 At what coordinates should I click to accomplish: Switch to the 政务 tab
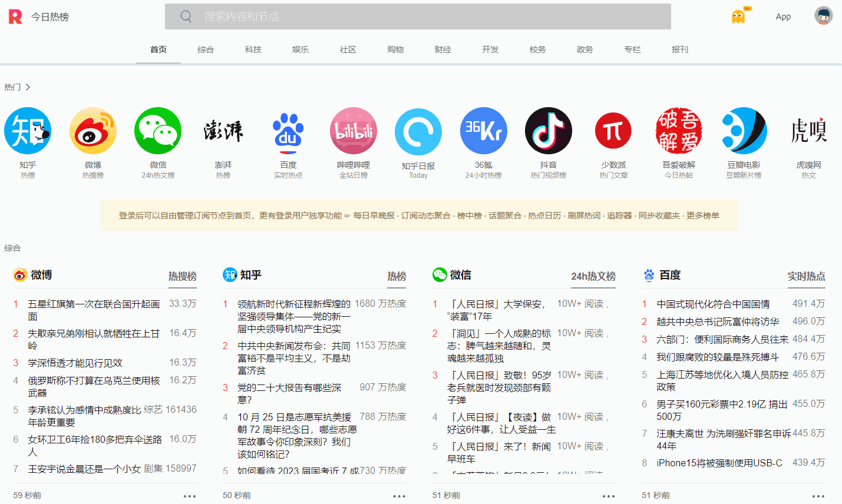point(585,49)
